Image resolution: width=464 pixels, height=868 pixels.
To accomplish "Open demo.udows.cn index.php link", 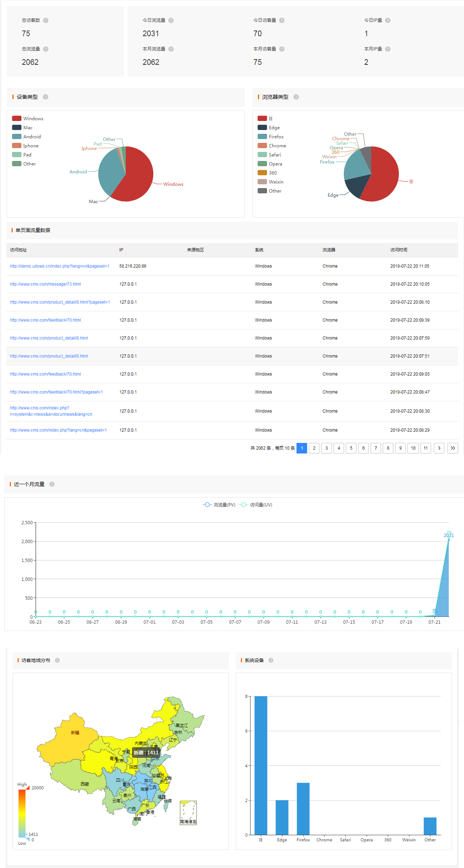I will (60, 266).
